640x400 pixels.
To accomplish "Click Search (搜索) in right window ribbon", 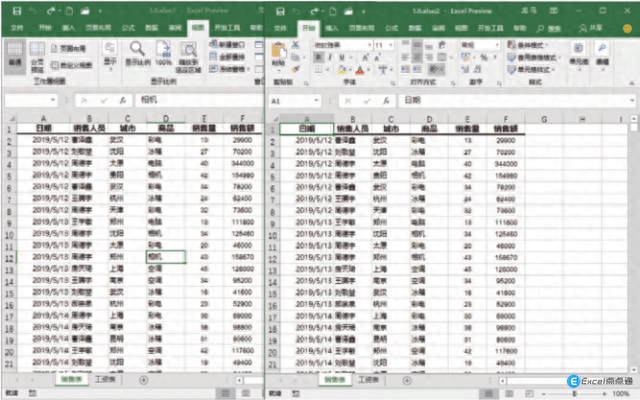I will coord(549,29).
